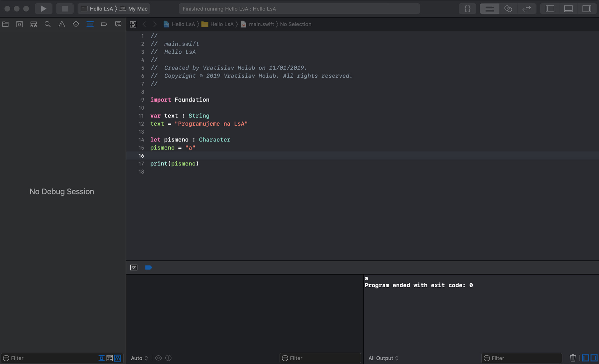Clear console with the trash button
The image size is (599, 364).
573,358
